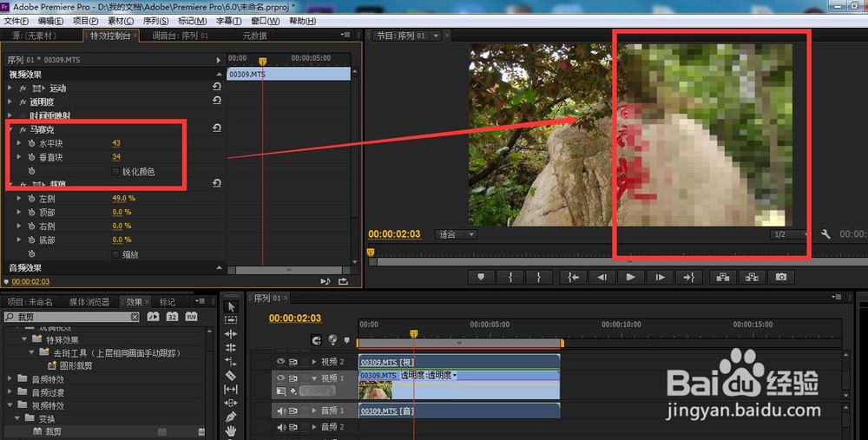Toggle the 锐化颜色 checkbox
The height and width of the screenshot is (440, 868).
pyautogui.click(x=115, y=172)
